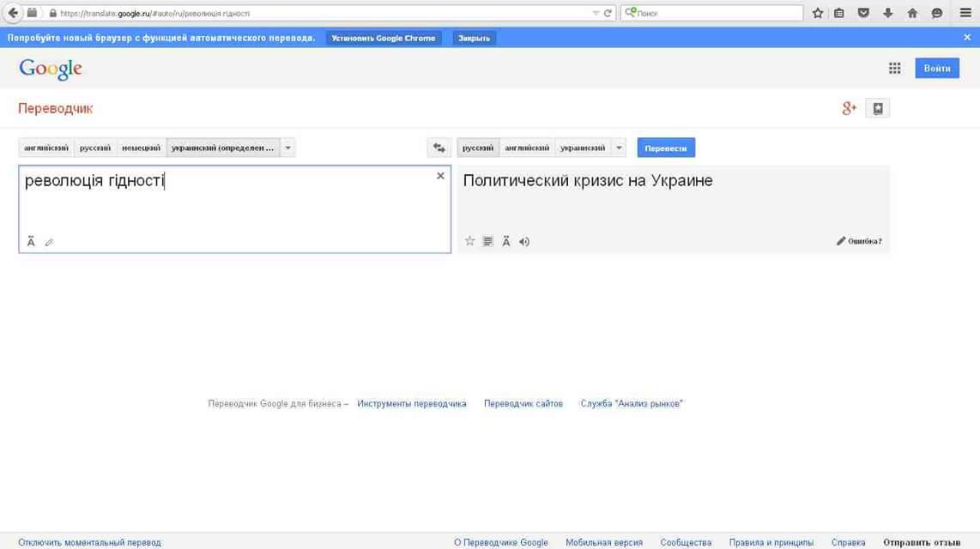Image resolution: width=980 pixels, height=549 pixels.
Task: Click the Google+ share icon
Action: [x=849, y=108]
